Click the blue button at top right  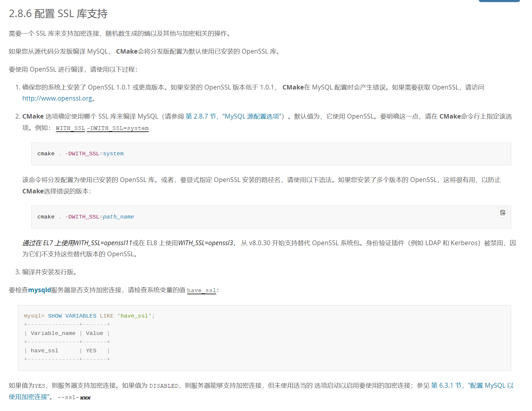(x=499, y=1)
